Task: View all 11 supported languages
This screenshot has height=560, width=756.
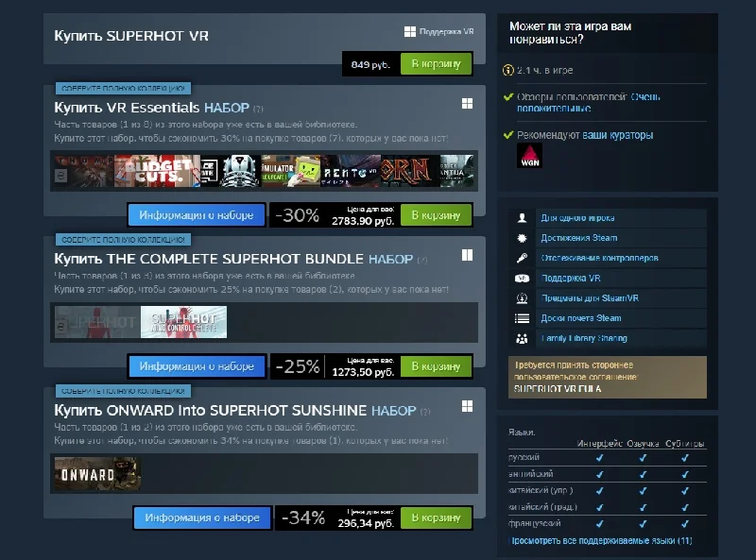Action: (602, 541)
